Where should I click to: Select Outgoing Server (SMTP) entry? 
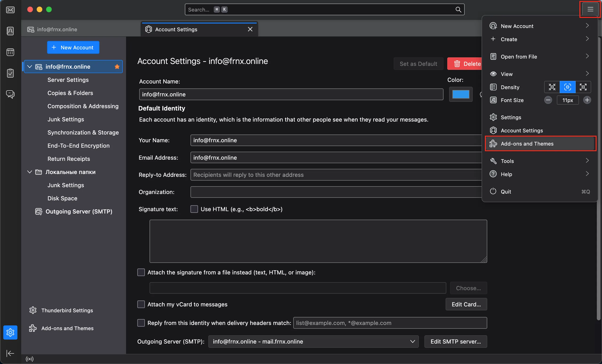click(74, 211)
